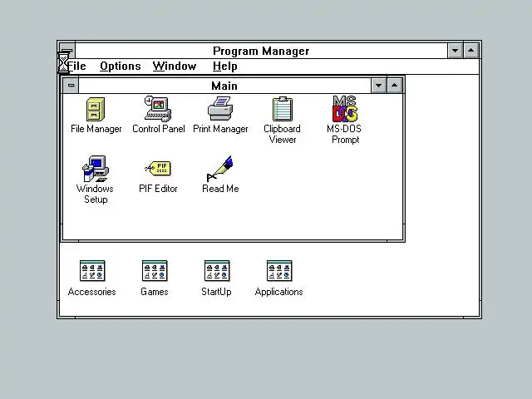532x399 pixels.
Task: Select the Print Manager printer icon
Action: coord(220,109)
